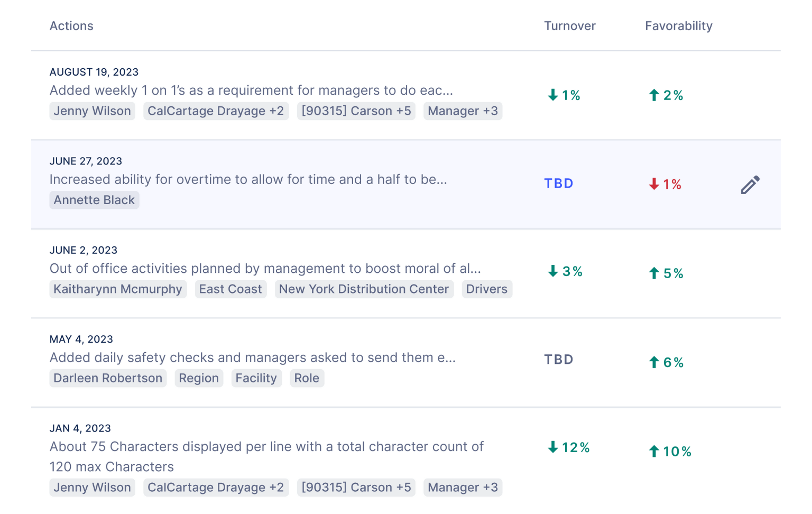812x514 pixels.
Task: Open the action about increased overtime ability
Action: pyautogui.click(x=248, y=179)
